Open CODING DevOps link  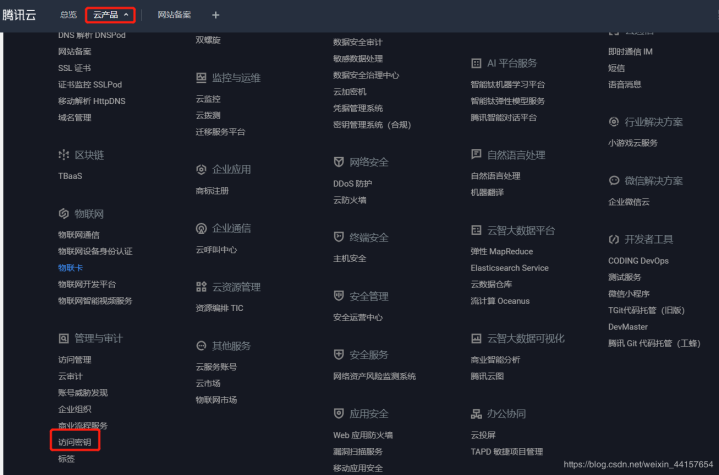tap(639, 260)
